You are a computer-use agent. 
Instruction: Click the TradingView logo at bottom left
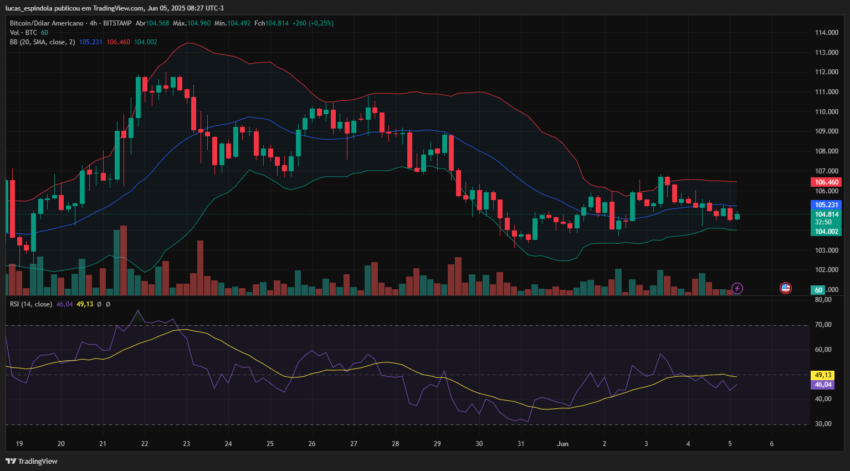click(x=31, y=461)
